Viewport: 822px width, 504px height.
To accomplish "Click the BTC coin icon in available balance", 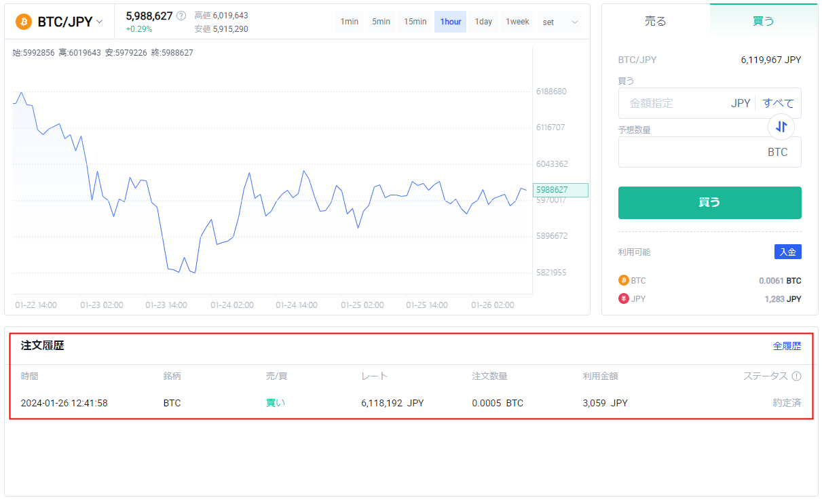I will tap(623, 281).
